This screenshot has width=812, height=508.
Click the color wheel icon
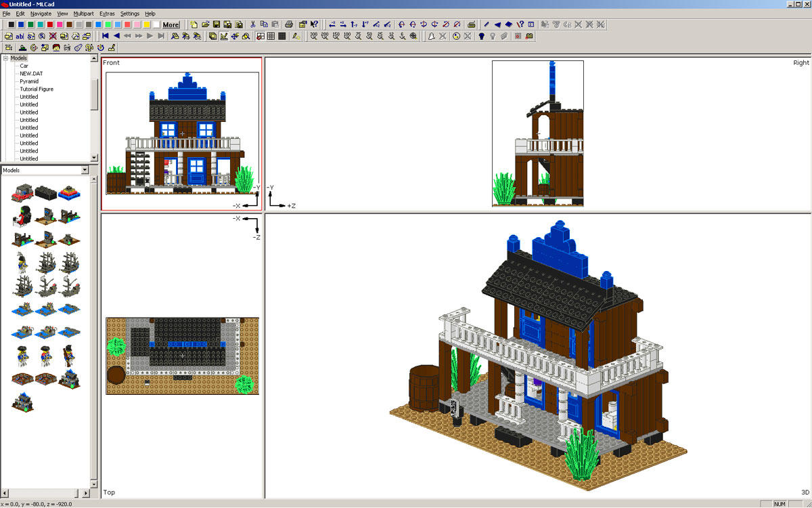click(x=456, y=36)
